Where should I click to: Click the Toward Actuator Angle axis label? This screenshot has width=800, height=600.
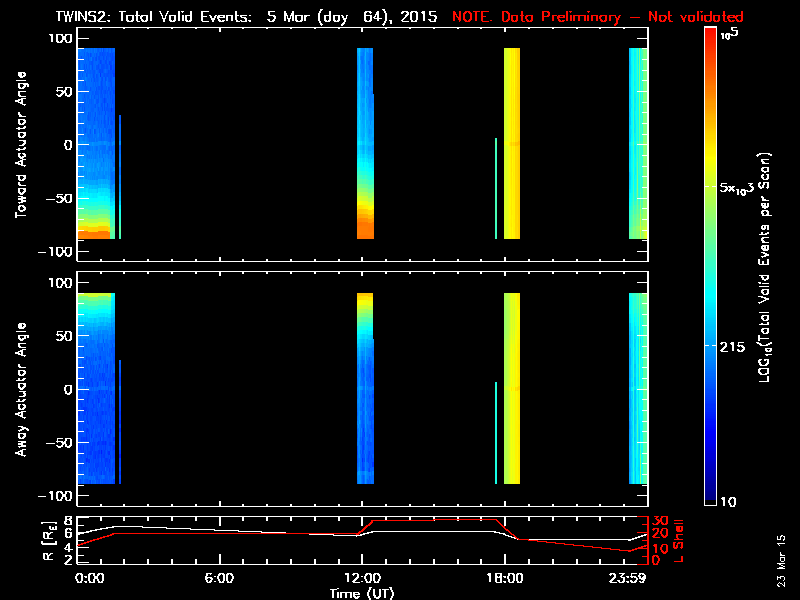tap(19, 144)
